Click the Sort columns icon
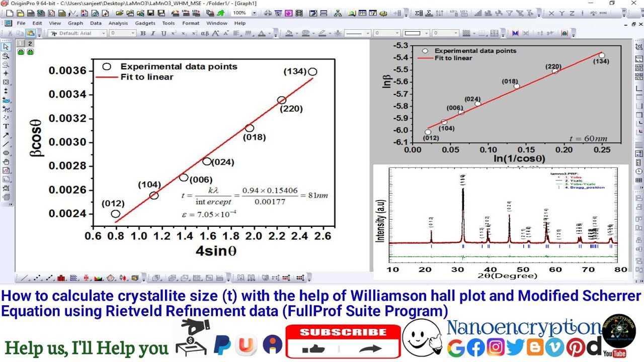Screen dimensions: 644x362 (x=440, y=13)
